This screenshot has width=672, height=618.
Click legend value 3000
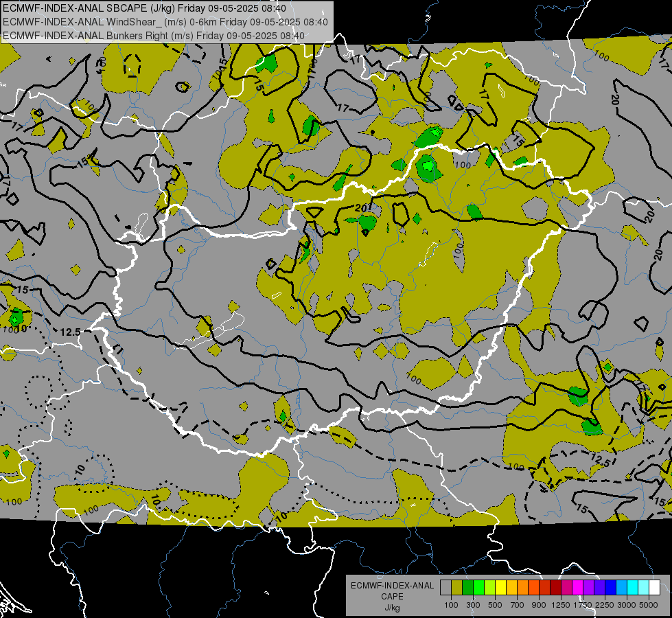coord(627,605)
